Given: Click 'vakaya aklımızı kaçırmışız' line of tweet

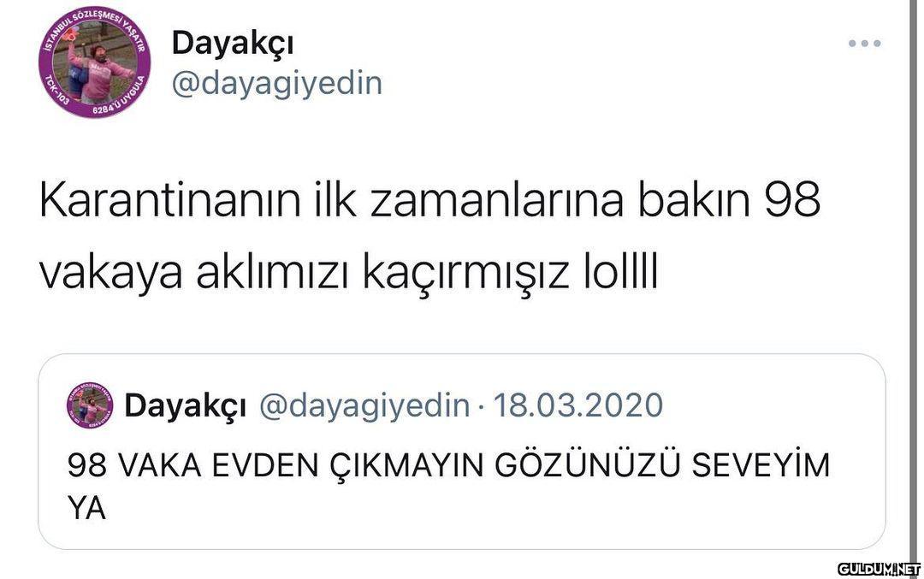Looking at the screenshot, I should [304, 274].
